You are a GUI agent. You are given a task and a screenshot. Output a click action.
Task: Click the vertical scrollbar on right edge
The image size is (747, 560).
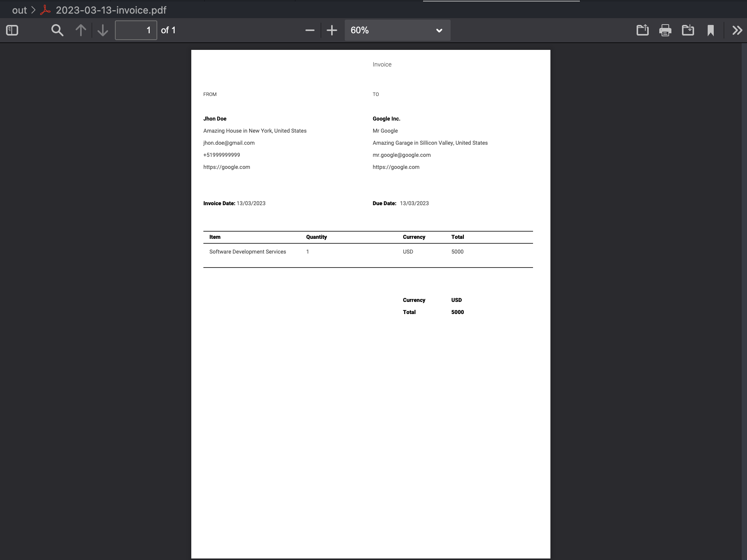click(x=744, y=265)
